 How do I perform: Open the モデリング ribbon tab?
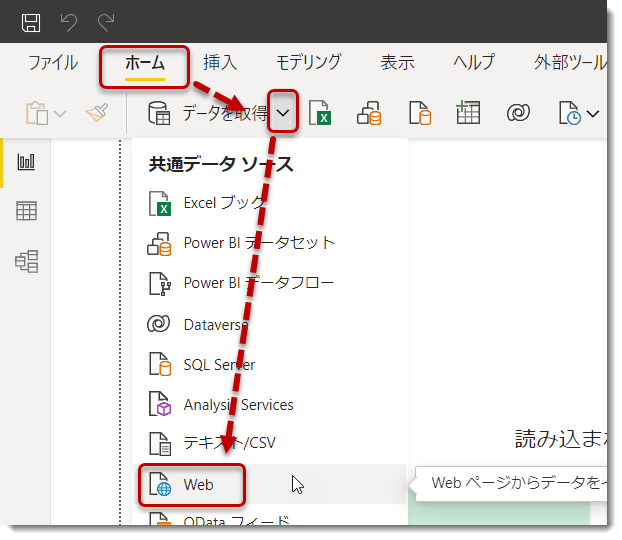pyautogui.click(x=308, y=63)
